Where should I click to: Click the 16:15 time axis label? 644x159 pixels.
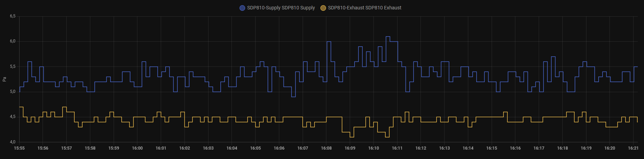pyautogui.click(x=492, y=148)
